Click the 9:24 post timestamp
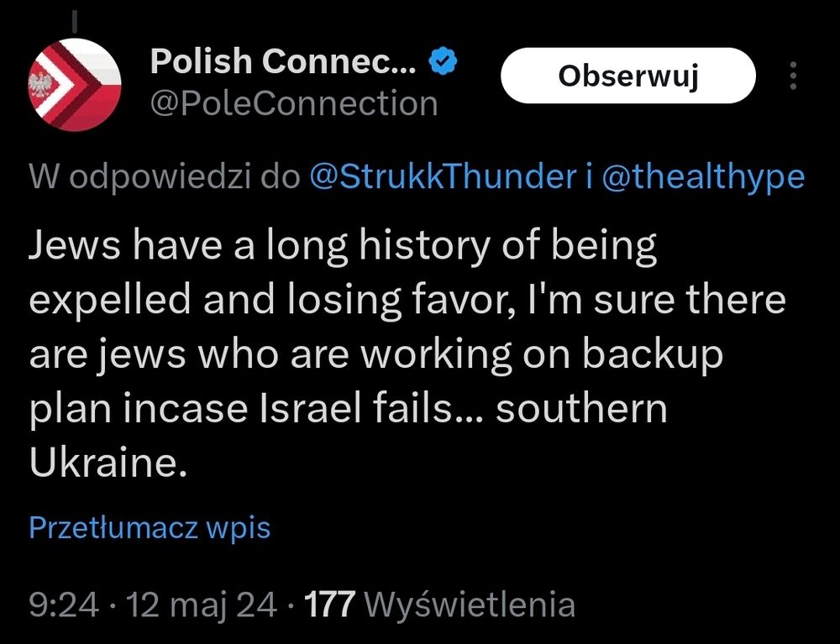 click(64, 604)
